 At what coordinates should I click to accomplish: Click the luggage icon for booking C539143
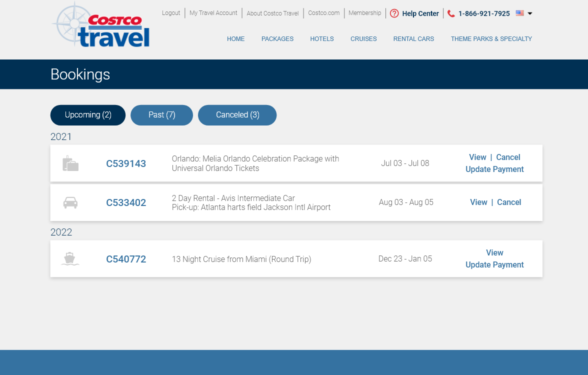click(x=70, y=163)
